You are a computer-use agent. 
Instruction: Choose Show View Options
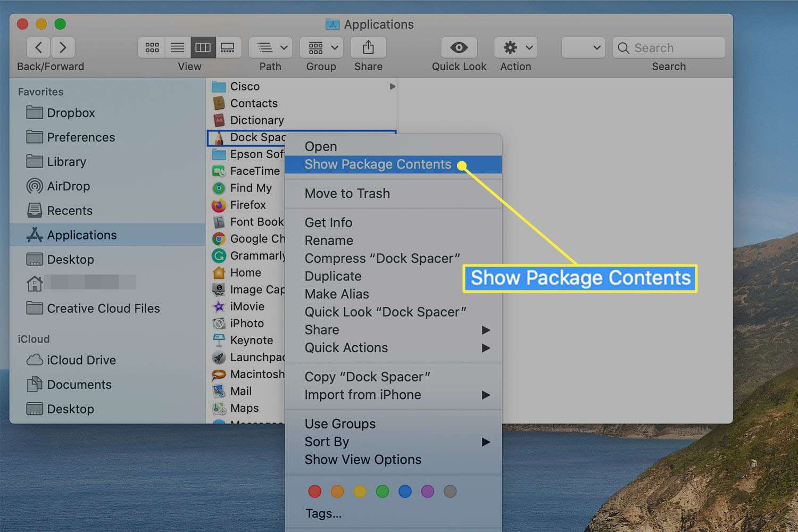click(393, 460)
